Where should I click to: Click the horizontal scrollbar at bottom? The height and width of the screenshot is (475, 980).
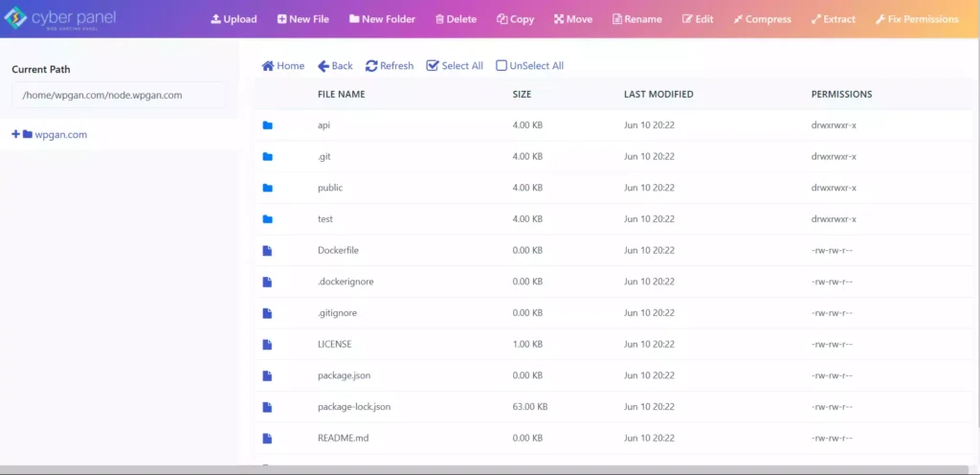pyautogui.click(x=484, y=469)
